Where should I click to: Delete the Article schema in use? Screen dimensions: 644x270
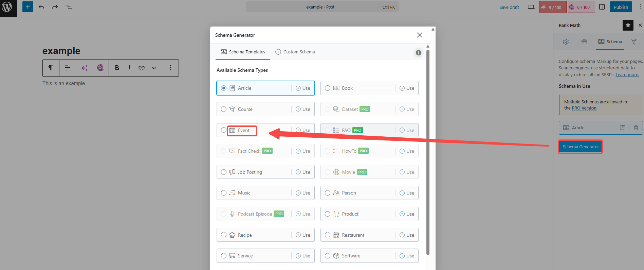point(636,128)
